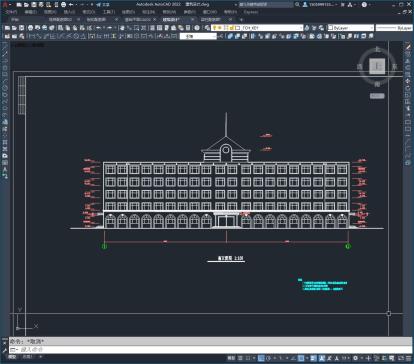
Task: Open the 编辑(E) menu
Action: pos(30,12)
